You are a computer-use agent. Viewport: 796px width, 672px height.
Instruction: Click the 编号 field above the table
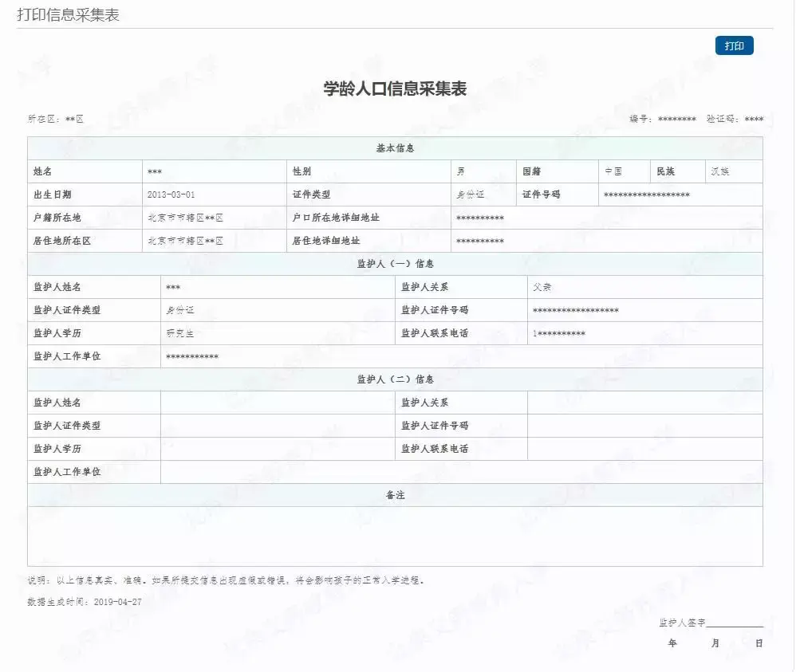[x=663, y=119]
